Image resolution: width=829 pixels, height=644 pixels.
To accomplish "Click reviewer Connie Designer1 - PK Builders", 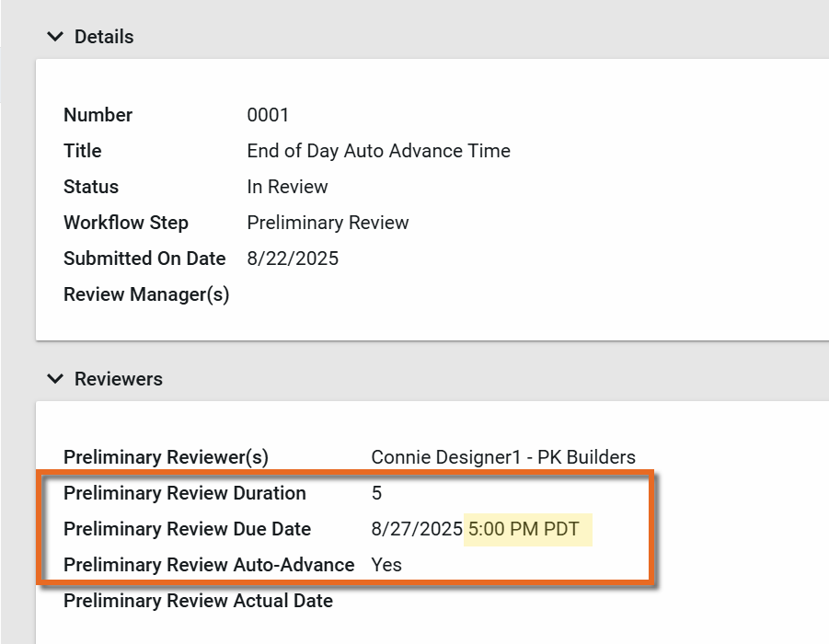I will (x=502, y=457).
